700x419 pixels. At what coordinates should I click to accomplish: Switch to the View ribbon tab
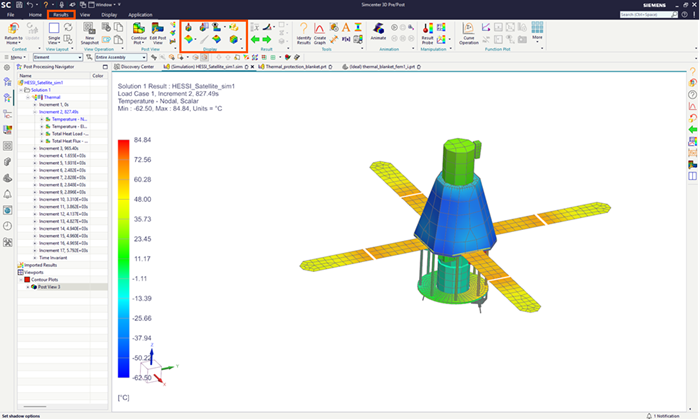(85, 15)
